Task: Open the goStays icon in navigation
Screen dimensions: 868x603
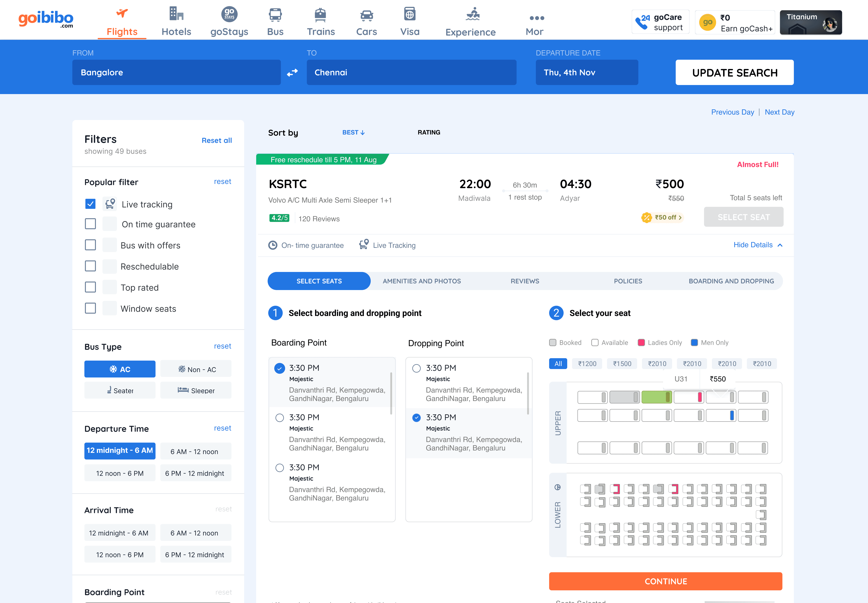Action: point(229,14)
